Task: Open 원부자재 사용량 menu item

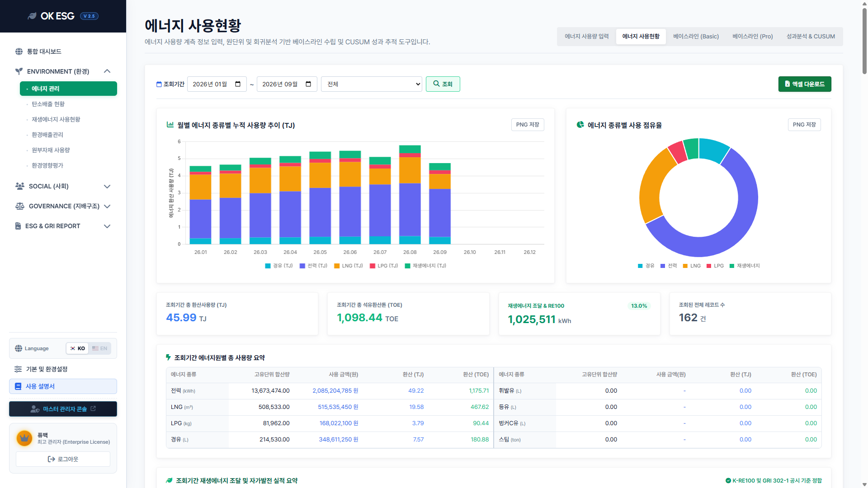Action: 51,150
